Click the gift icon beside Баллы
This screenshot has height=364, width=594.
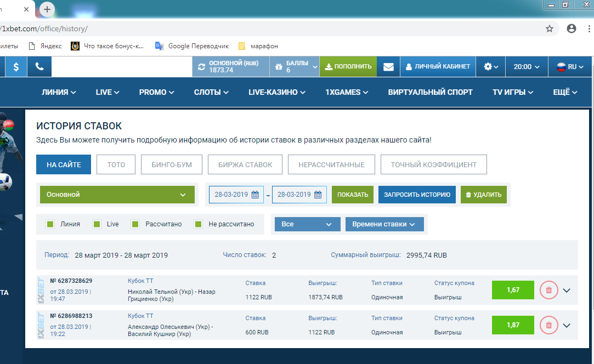click(279, 67)
